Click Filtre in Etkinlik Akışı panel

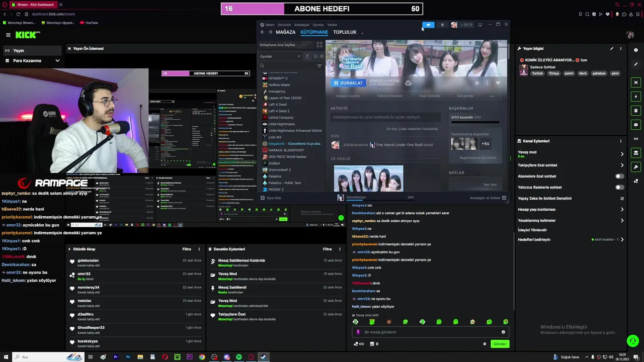(187, 249)
